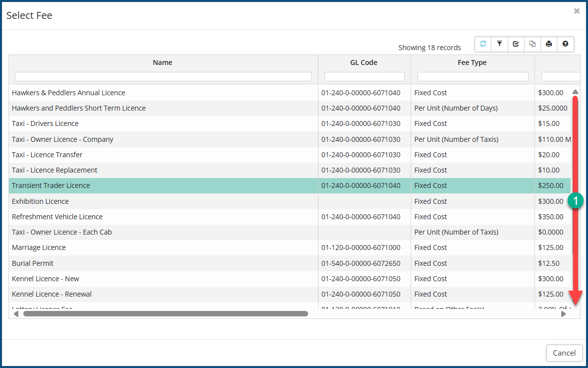Close the Select Fee dialog with X
This screenshot has height=368, width=588.
pos(577,11)
